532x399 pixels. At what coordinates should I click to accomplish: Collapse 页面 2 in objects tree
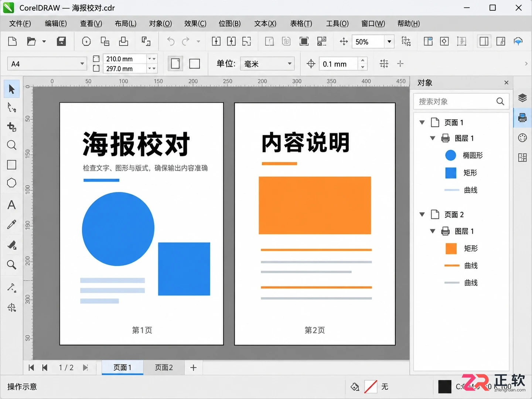point(422,214)
